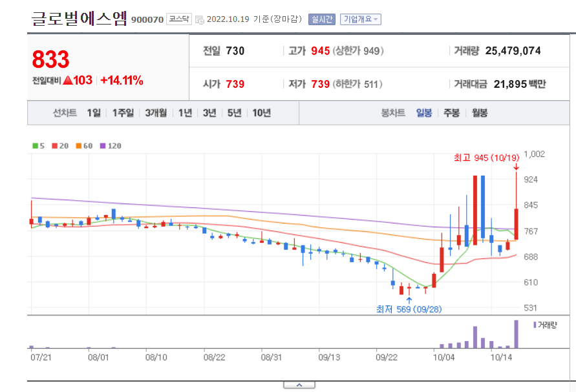Click the stock name 글로벌에스엠
Image resolution: width=576 pixels, height=392 pixels.
(80, 18)
